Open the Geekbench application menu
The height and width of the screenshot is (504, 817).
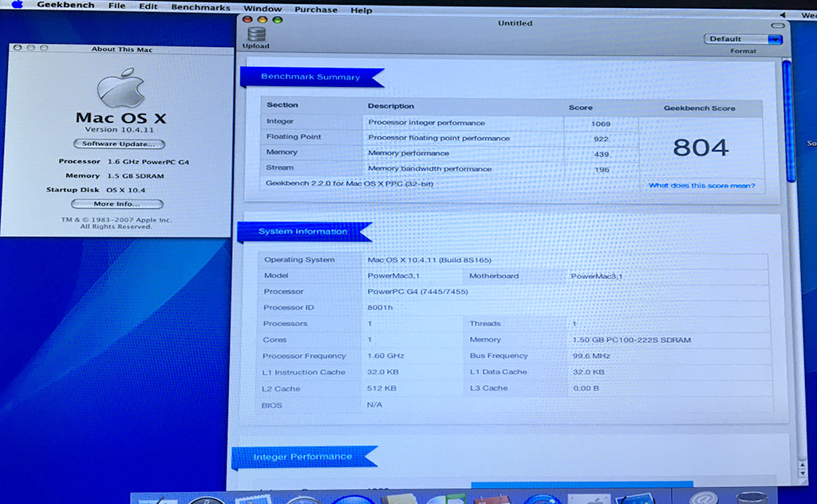65,6
